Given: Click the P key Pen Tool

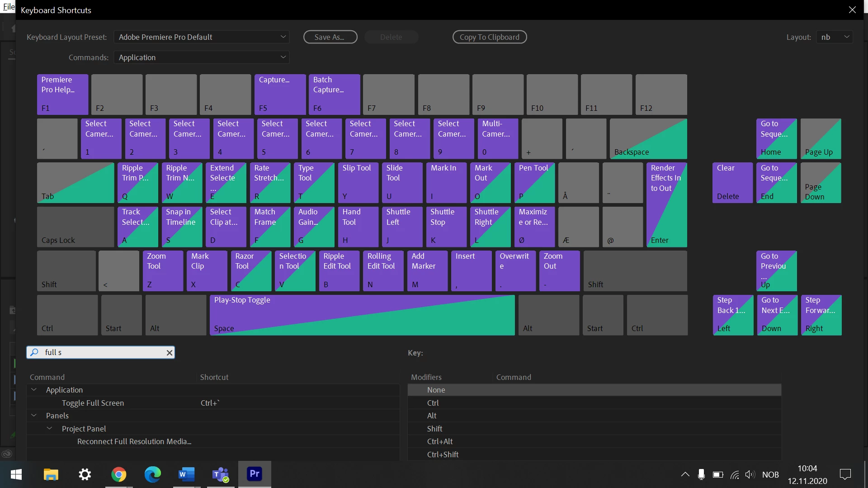Looking at the screenshot, I should pyautogui.click(x=534, y=183).
